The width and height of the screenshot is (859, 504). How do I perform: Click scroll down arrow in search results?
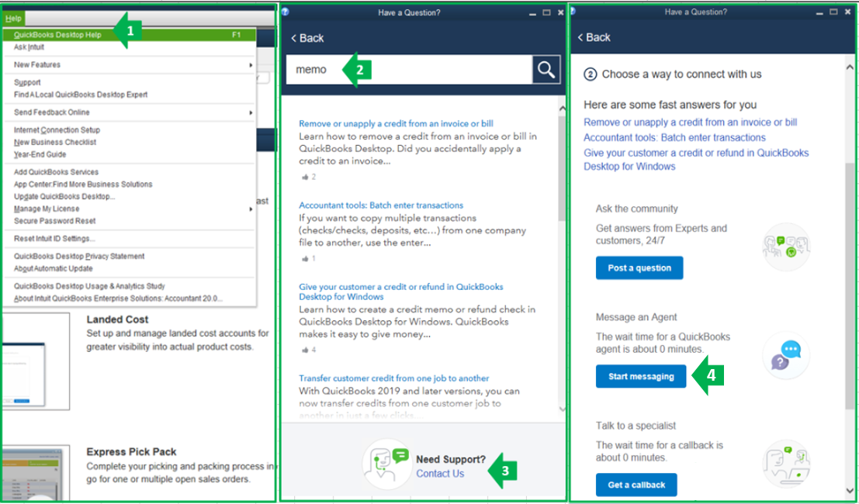tap(563, 409)
